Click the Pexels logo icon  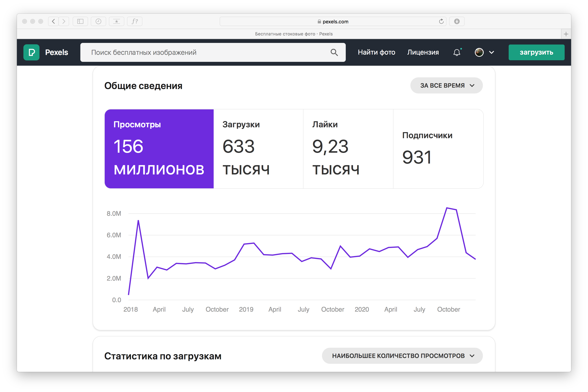(31, 52)
